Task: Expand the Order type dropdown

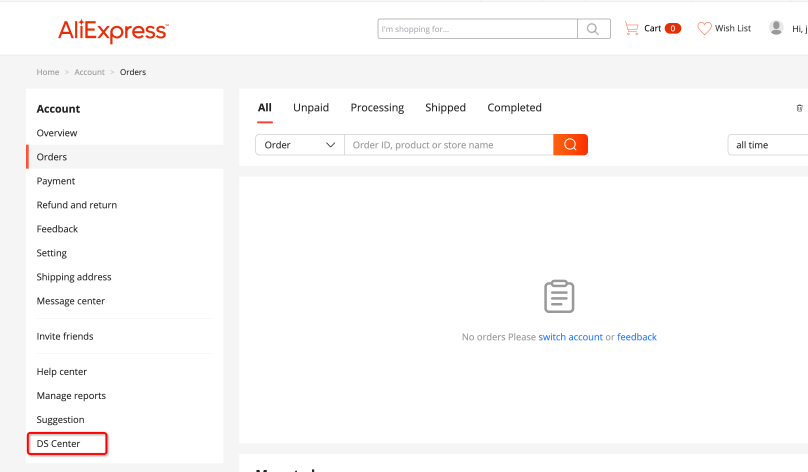Action: [x=300, y=145]
